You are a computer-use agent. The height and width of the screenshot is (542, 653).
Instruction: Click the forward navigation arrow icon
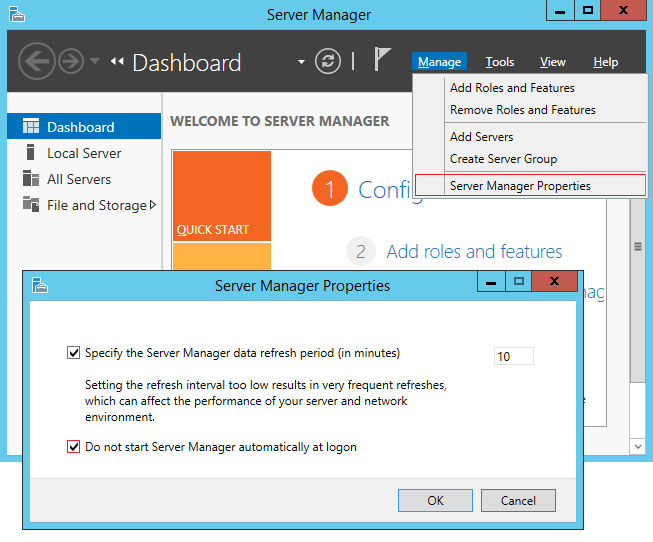[72, 61]
